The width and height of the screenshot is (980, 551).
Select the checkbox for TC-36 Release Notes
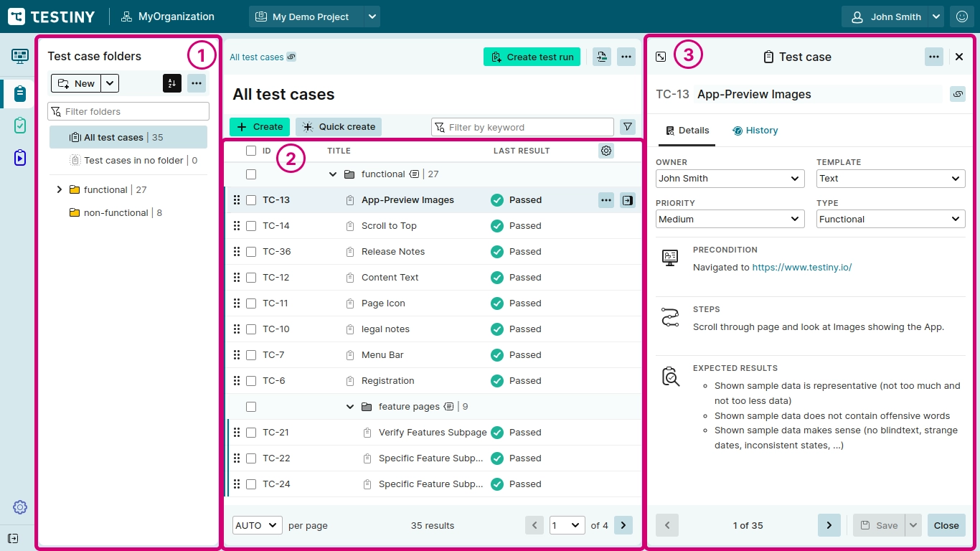tap(251, 252)
